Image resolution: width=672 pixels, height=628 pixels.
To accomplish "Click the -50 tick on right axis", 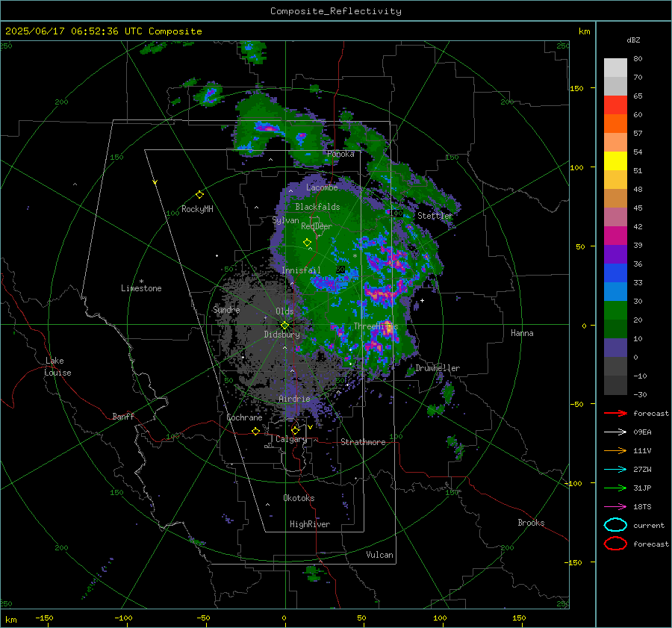I will (576, 404).
